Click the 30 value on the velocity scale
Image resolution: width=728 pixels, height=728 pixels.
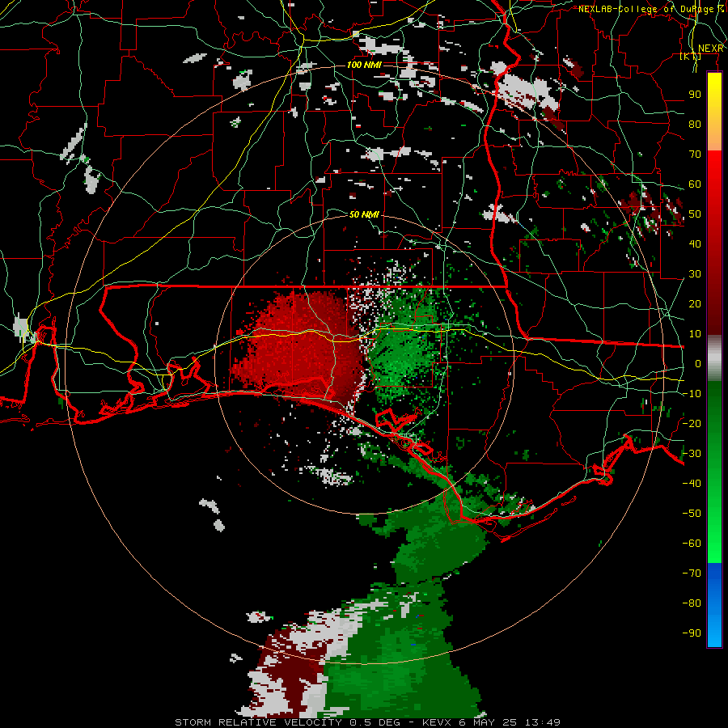coord(695,274)
